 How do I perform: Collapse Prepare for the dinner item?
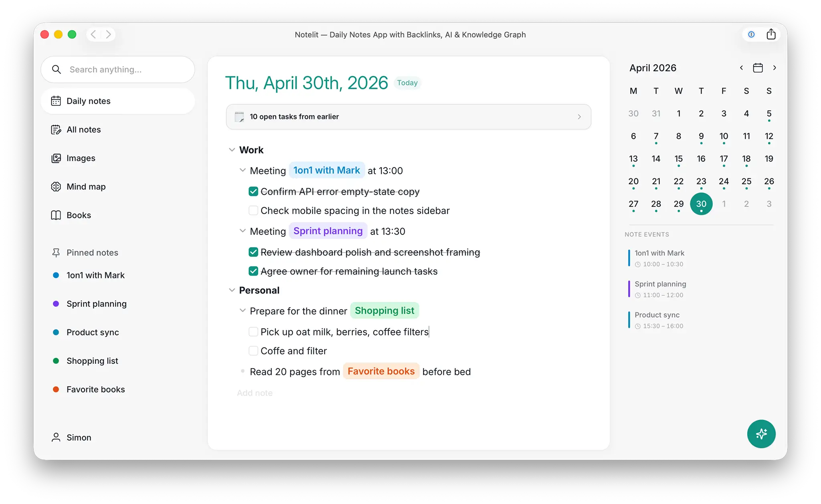(x=243, y=310)
